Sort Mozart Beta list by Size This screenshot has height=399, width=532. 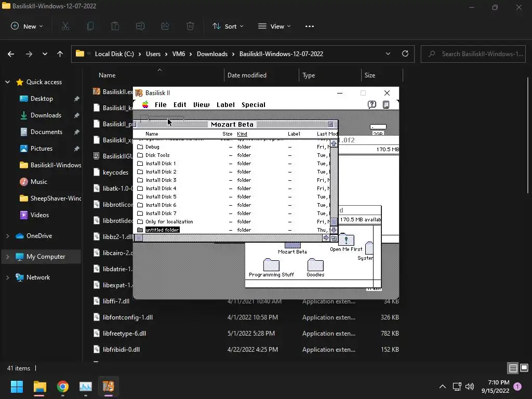click(228, 134)
